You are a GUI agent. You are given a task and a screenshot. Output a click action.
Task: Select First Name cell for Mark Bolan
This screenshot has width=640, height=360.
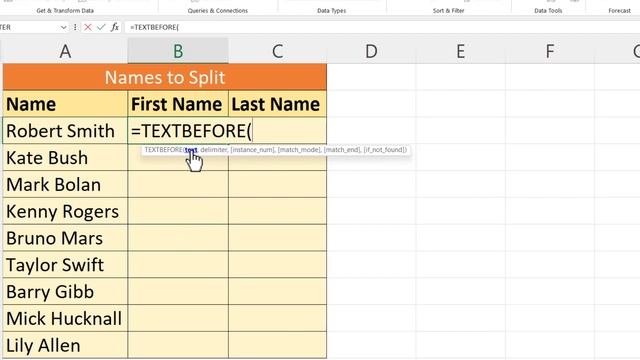pos(178,184)
